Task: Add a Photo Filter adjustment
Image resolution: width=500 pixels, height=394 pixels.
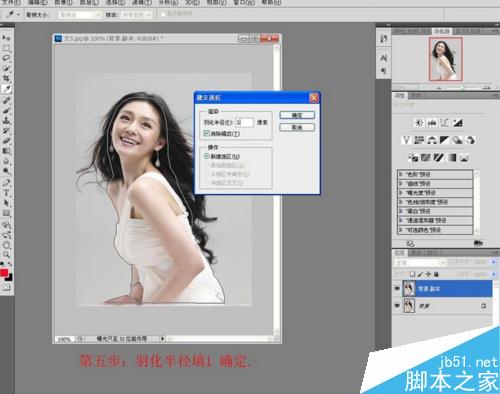Action: pos(457,140)
